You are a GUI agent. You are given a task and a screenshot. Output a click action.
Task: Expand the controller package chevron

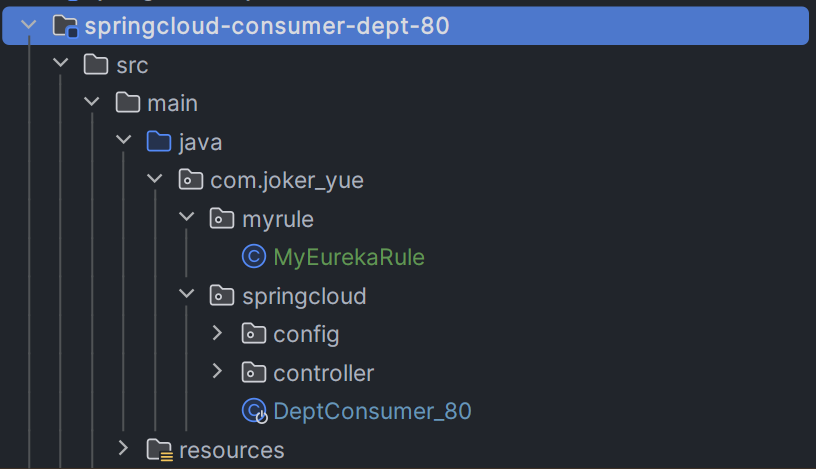pos(217,372)
